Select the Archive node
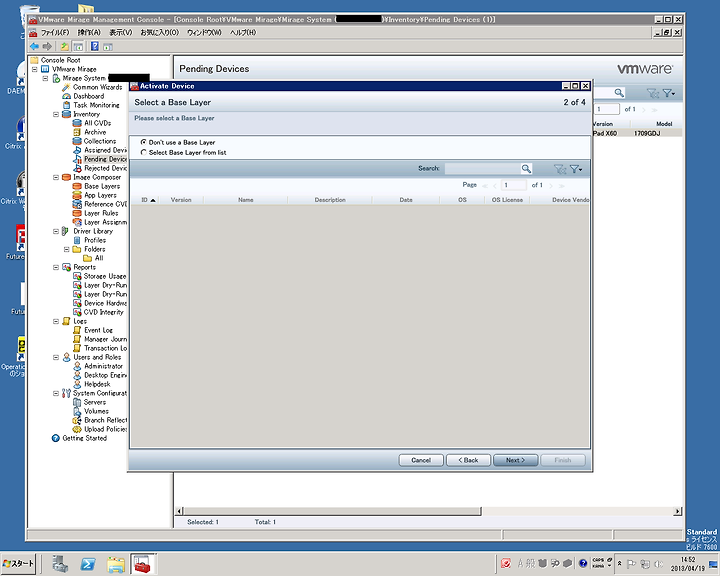 click(x=95, y=132)
